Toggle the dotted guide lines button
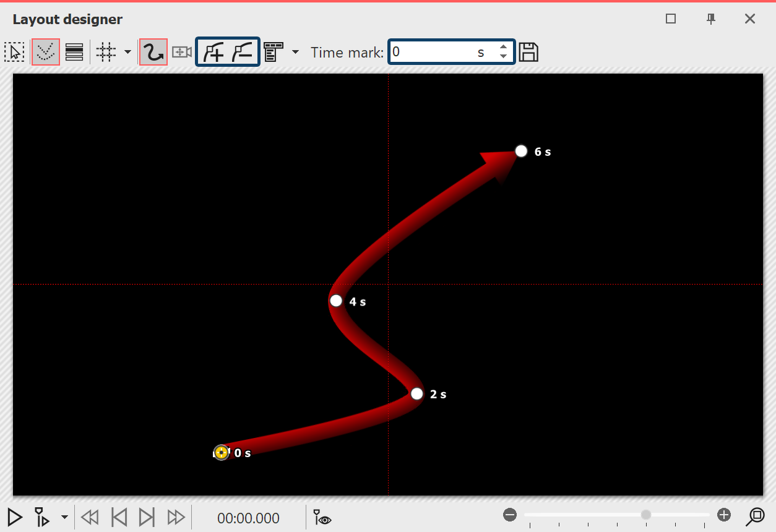776x532 pixels. pyautogui.click(x=45, y=53)
